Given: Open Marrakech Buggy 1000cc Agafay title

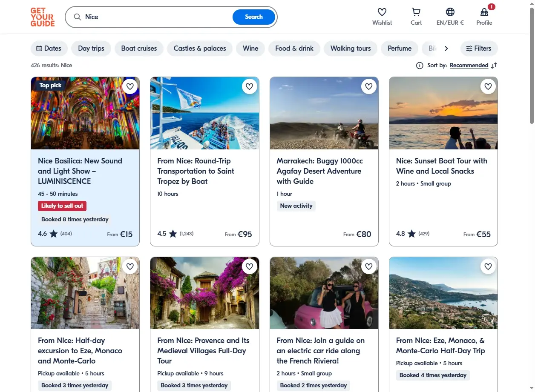Looking at the screenshot, I should pyautogui.click(x=319, y=171).
